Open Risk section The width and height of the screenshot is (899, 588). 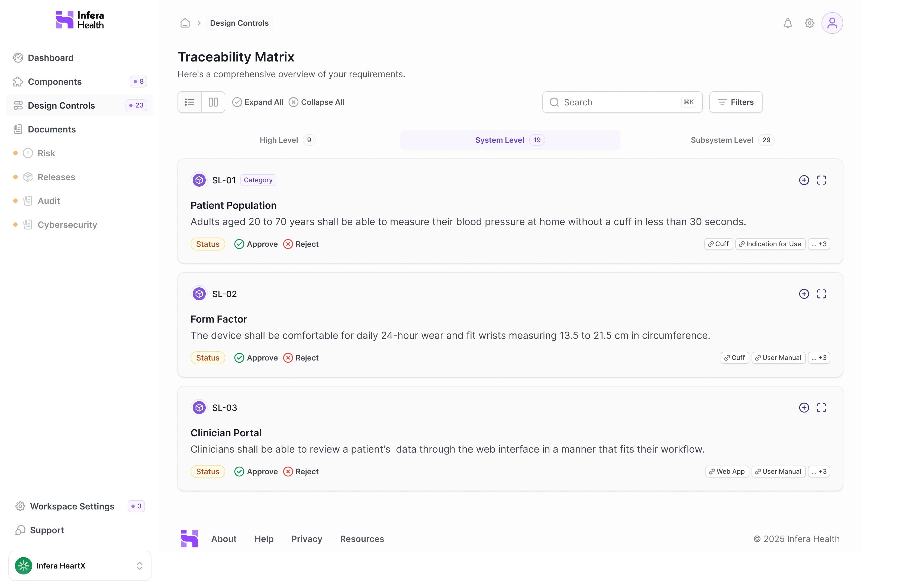click(80, 153)
